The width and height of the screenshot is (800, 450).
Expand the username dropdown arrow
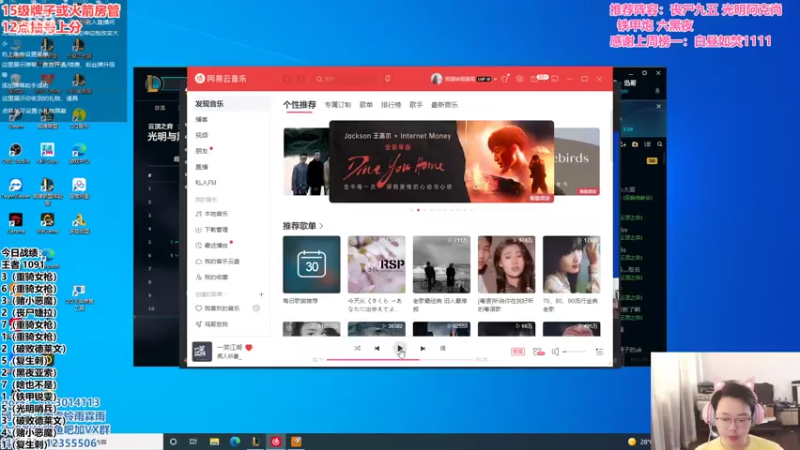click(x=495, y=80)
